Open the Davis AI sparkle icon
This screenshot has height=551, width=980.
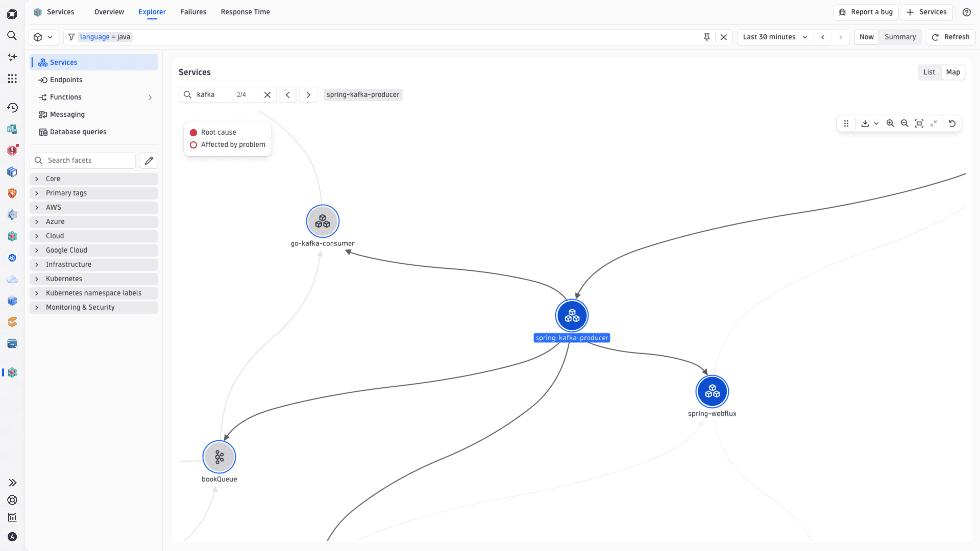click(x=12, y=57)
